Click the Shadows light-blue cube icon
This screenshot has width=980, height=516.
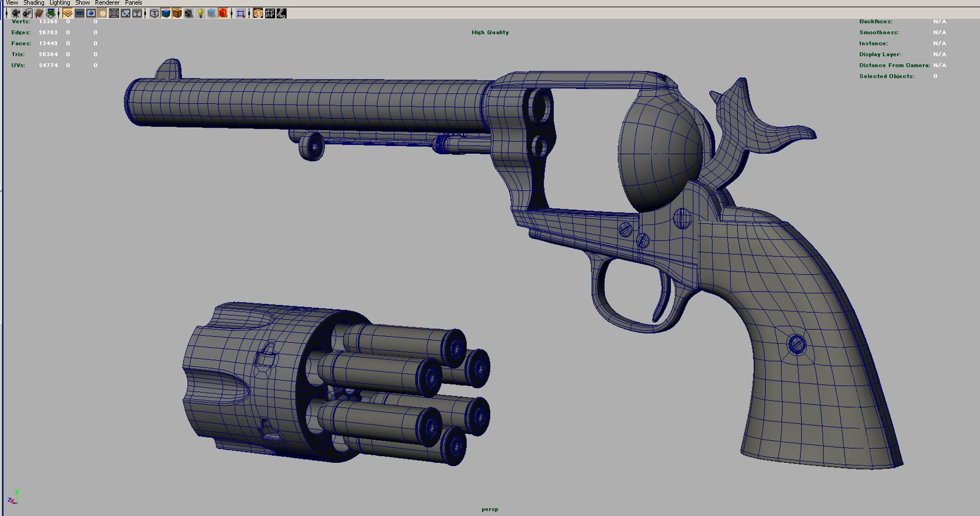[x=212, y=13]
